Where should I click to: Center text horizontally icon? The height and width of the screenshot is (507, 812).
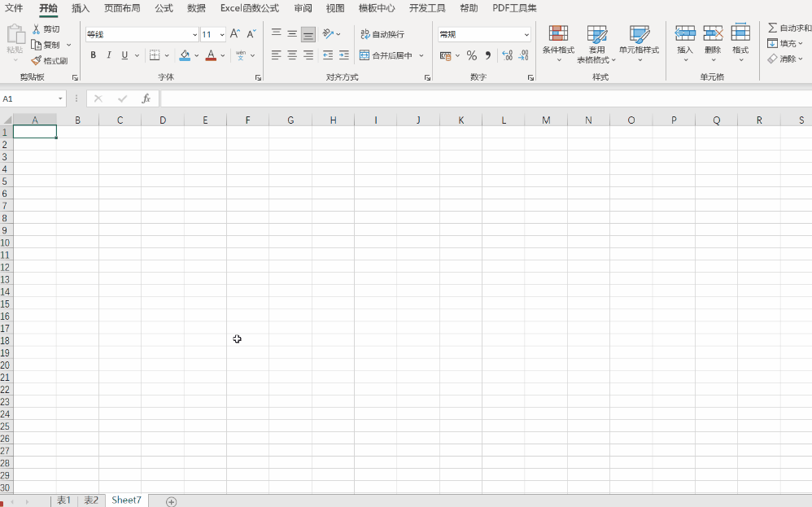tap(292, 55)
